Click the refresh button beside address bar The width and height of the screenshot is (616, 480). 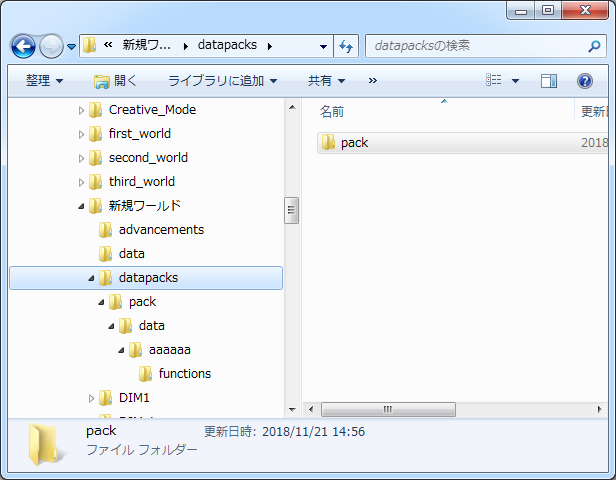click(x=347, y=46)
